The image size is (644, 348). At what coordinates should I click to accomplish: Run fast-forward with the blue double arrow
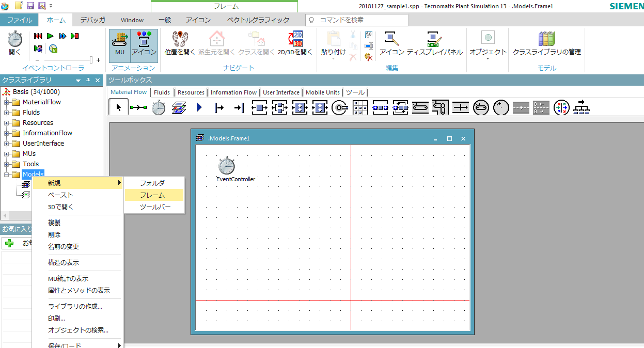(62, 36)
